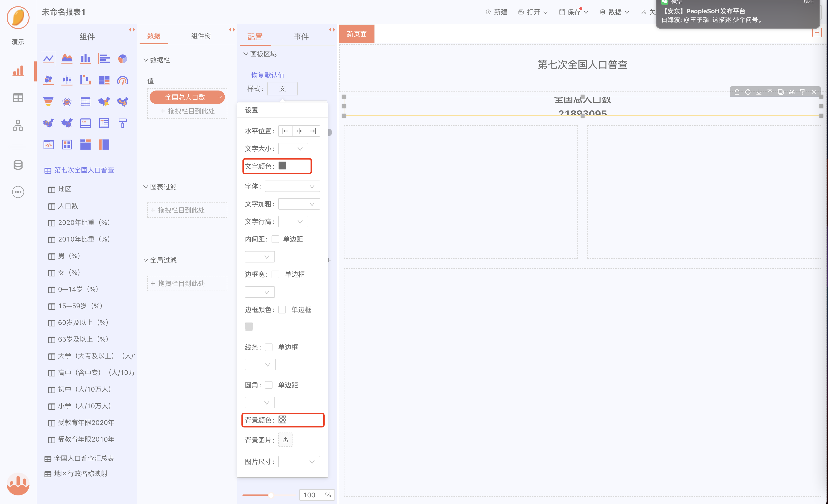Image resolution: width=828 pixels, height=504 pixels.
Task: Toggle 边框宽 单边框 checkbox
Action: click(275, 274)
